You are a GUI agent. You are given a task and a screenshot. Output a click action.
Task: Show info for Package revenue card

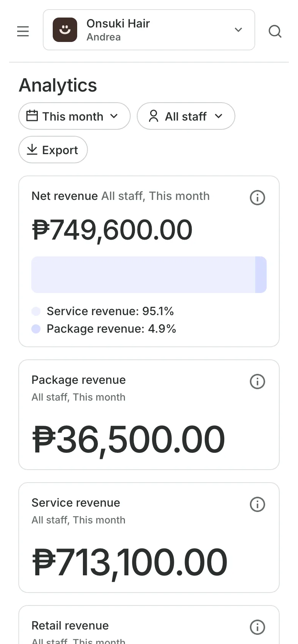258,382
